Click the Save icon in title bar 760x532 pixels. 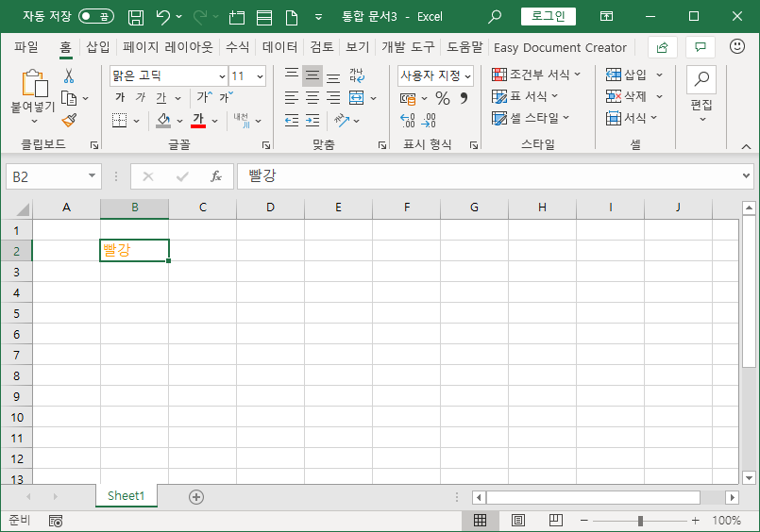[136, 17]
